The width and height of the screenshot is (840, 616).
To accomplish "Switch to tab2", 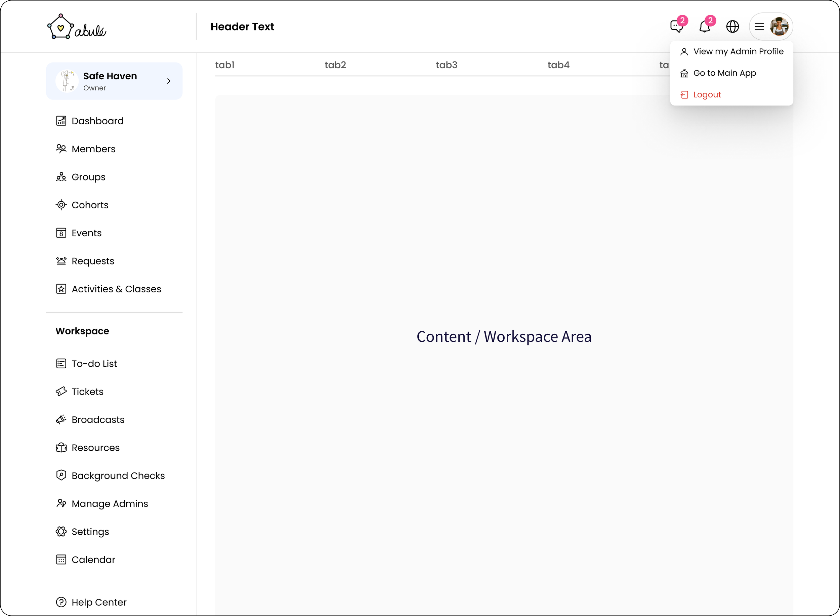I will point(335,65).
